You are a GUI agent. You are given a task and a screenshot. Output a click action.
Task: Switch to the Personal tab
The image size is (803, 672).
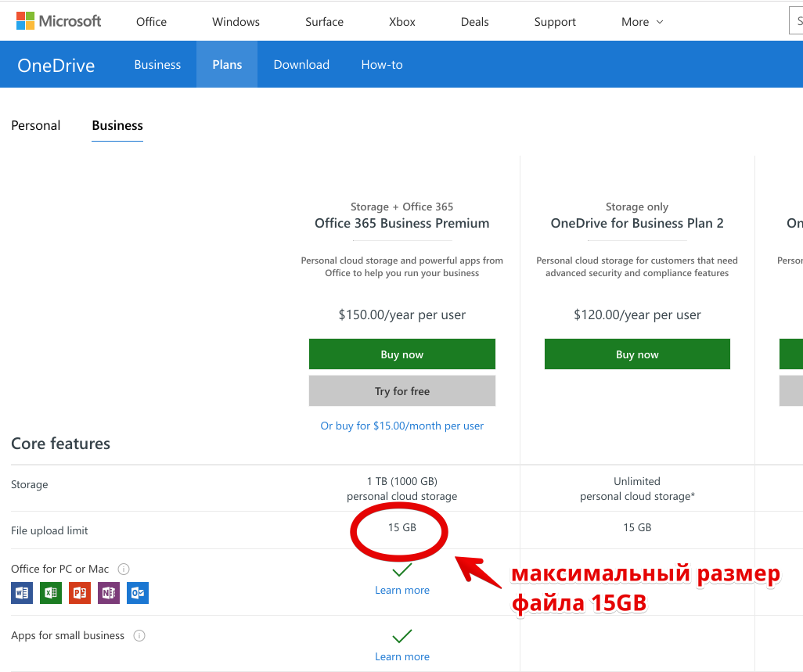(x=35, y=125)
